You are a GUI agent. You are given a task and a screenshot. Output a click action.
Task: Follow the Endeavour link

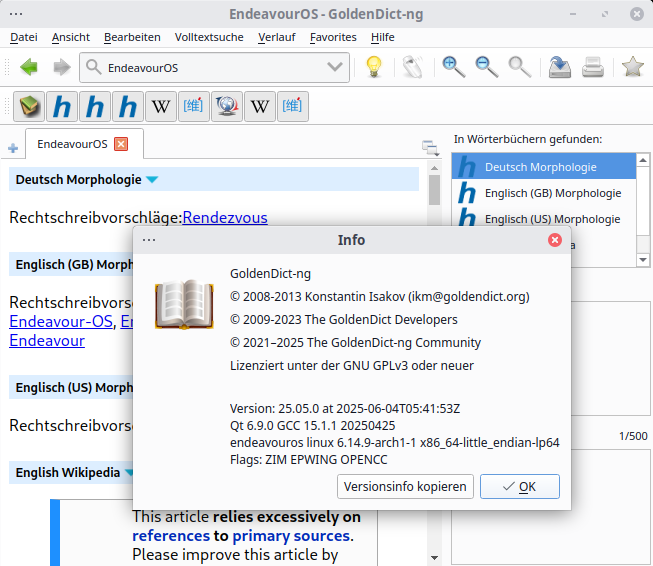(47, 341)
